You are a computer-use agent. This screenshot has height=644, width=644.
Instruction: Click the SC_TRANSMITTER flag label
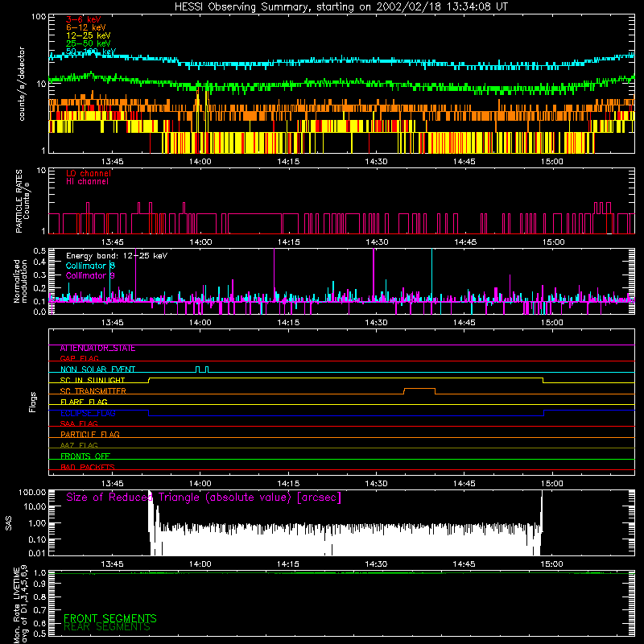pyautogui.click(x=93, y=390)
